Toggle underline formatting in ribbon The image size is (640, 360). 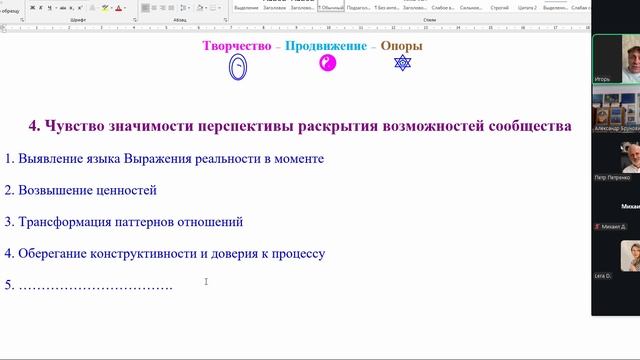click(49, 8)
